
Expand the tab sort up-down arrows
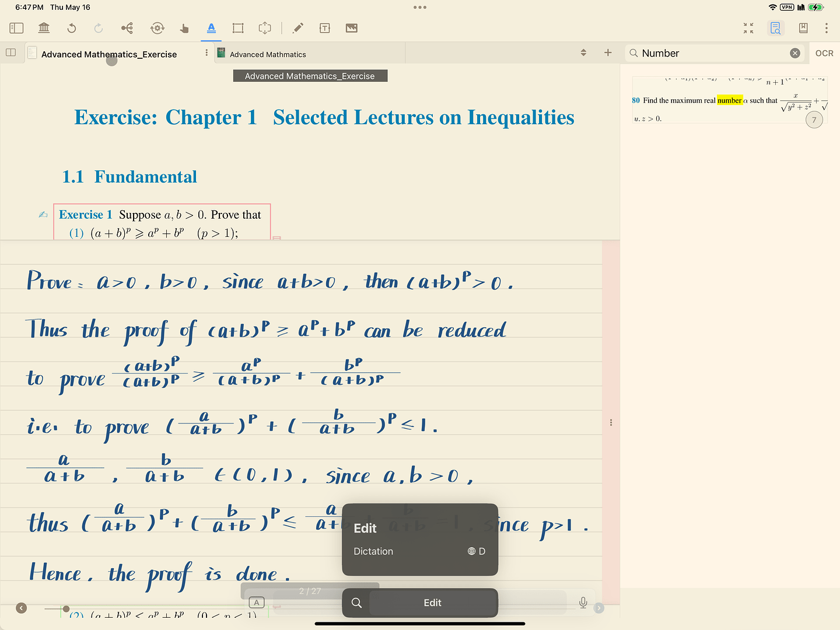583,52
